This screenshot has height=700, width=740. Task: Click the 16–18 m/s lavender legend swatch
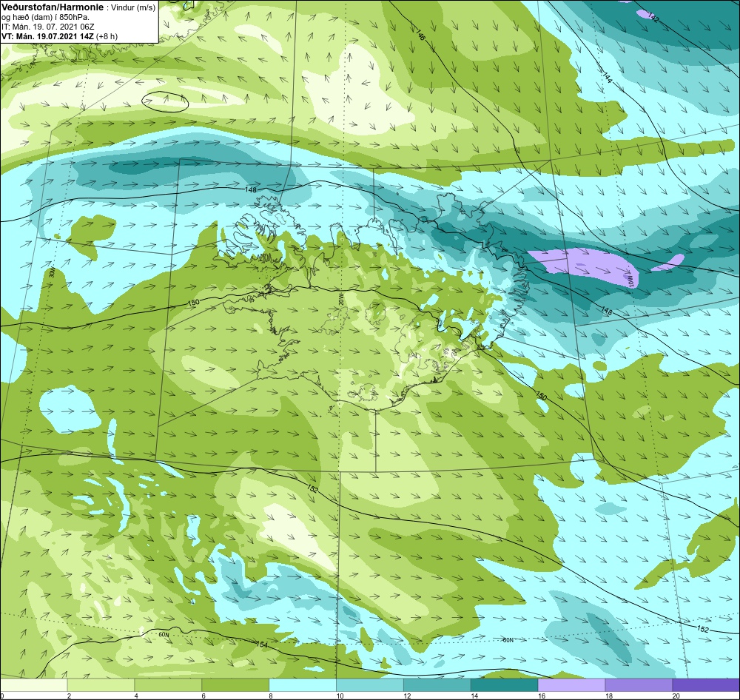click(x=571, y=685)
